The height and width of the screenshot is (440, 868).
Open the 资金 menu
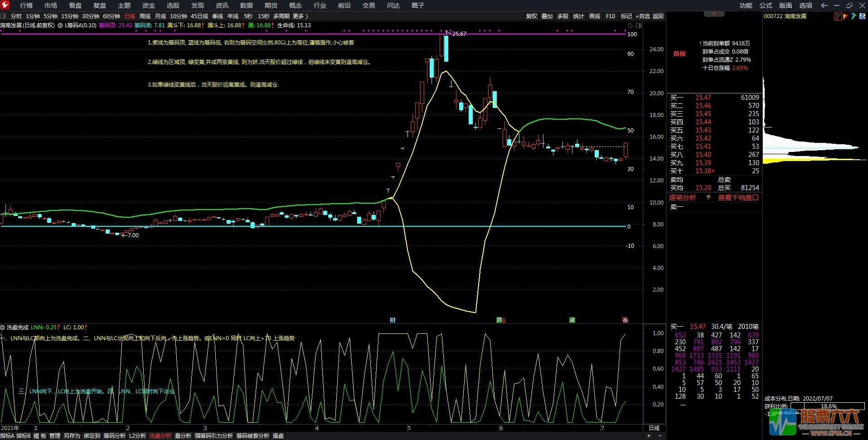coord(149,5)
